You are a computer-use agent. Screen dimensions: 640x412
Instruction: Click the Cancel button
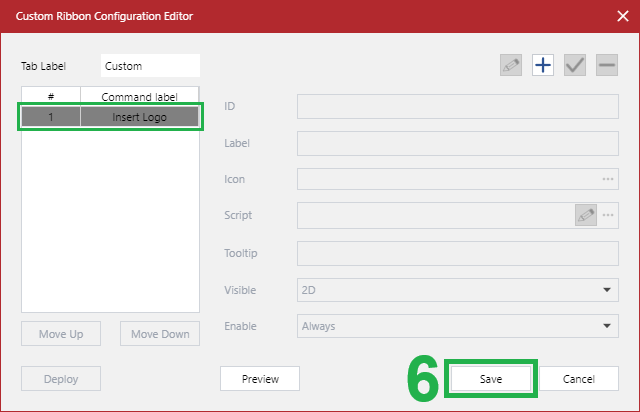(578, 379)
